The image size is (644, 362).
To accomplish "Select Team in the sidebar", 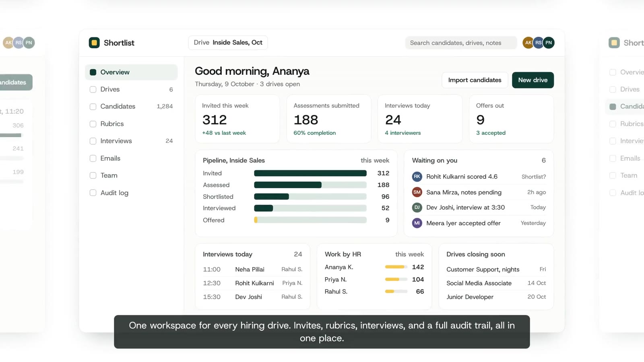I will [x=131, y=175].
